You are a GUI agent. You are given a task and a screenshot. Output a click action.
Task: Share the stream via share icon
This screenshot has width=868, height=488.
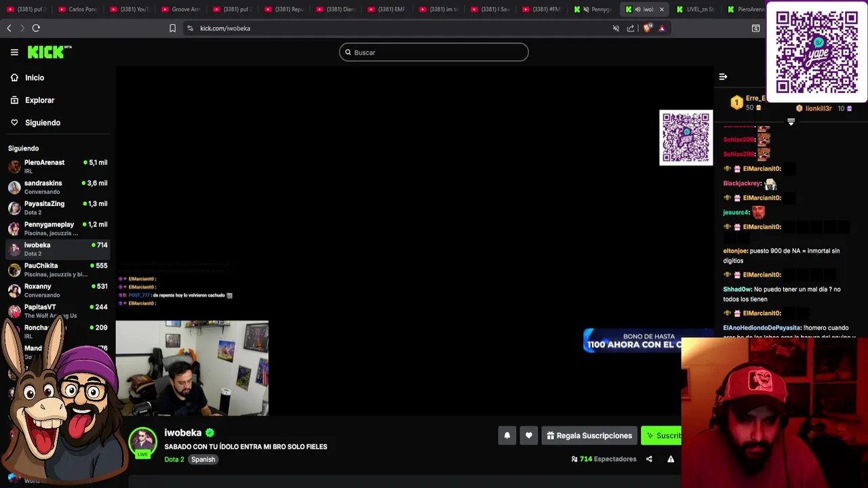tap(649, 459)
